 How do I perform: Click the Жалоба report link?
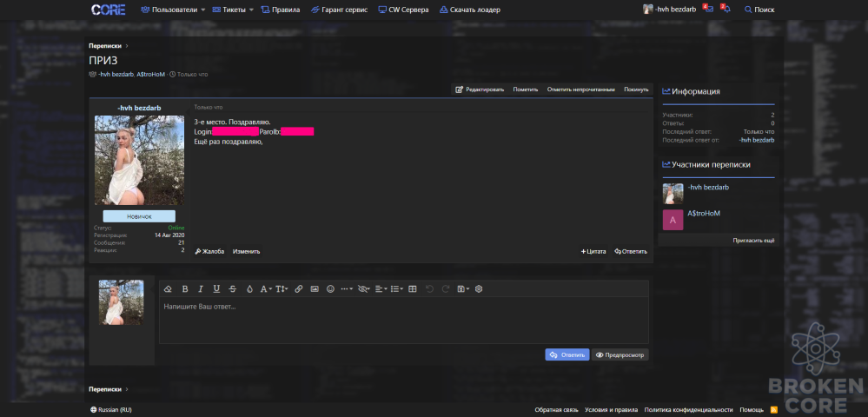209,251
